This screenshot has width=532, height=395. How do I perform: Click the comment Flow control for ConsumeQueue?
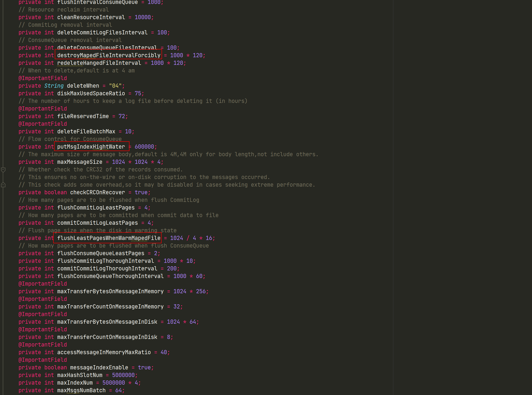pos(70,139)
